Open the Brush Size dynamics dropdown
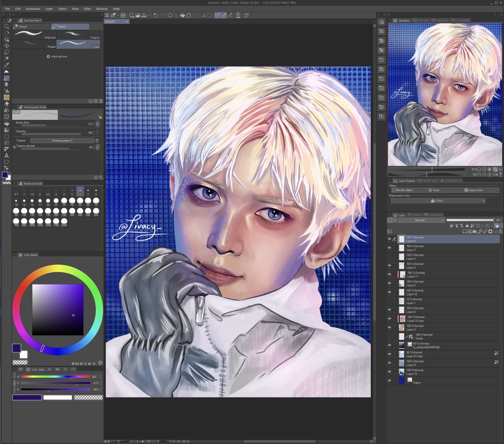Image resolution: width=504 pixels, height=444 pixels. [x=98, y=124]
